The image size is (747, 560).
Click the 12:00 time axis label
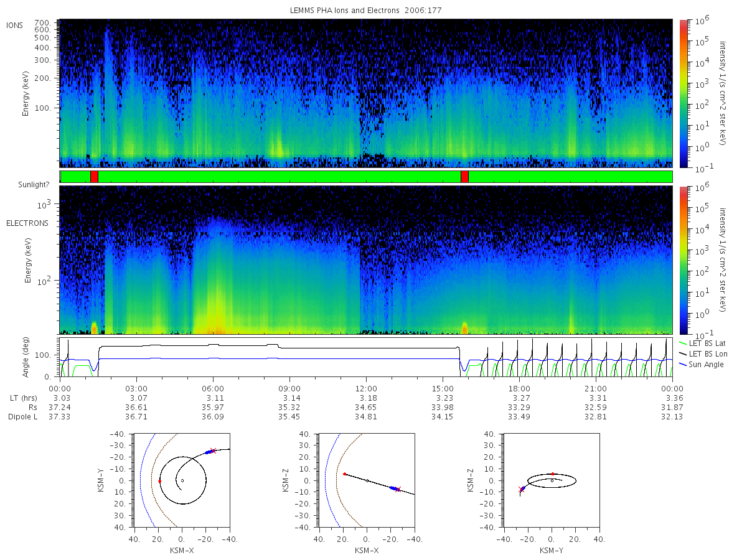coord(366,388)
